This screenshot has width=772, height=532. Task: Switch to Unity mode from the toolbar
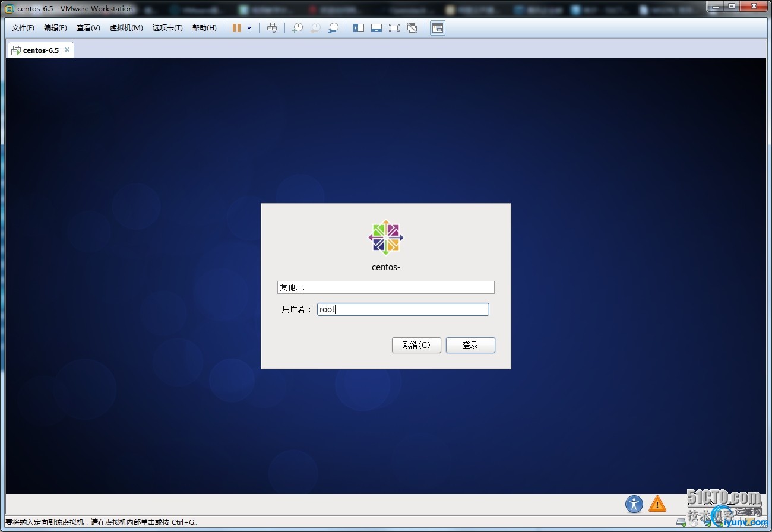[x=412, y=28]
